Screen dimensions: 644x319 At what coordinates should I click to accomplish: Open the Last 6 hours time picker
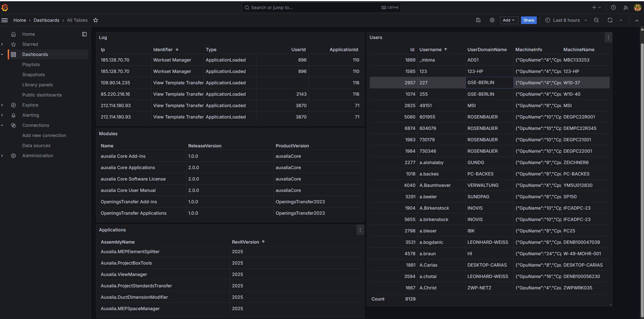click(566, 20)
